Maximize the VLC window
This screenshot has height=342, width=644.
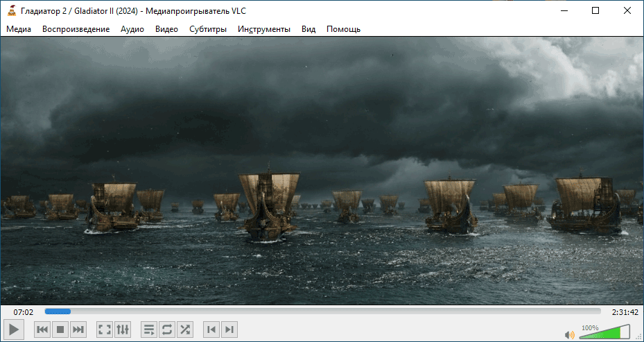(595, 10)
